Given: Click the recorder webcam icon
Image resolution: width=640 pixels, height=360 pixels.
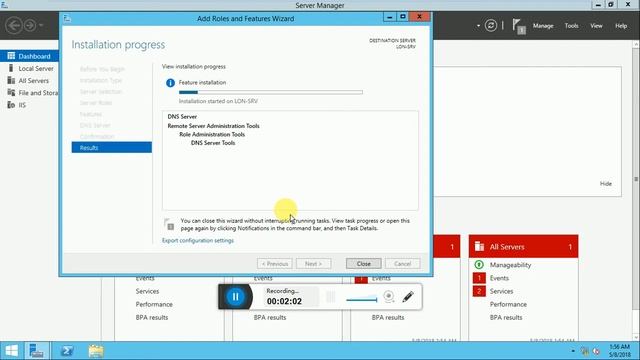Looking at the screenshot, I should [389, 296].
